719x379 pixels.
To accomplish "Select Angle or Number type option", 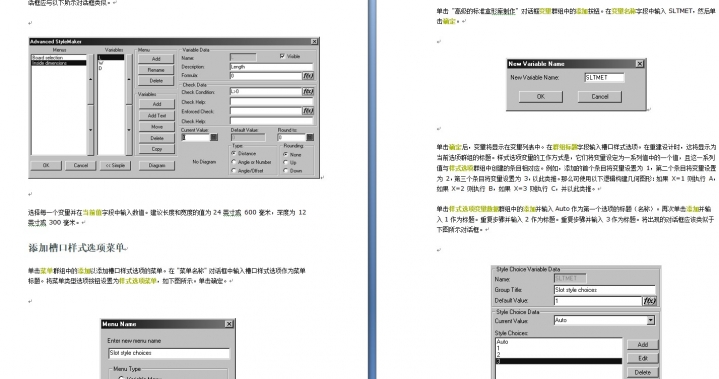I will point(234,162).
